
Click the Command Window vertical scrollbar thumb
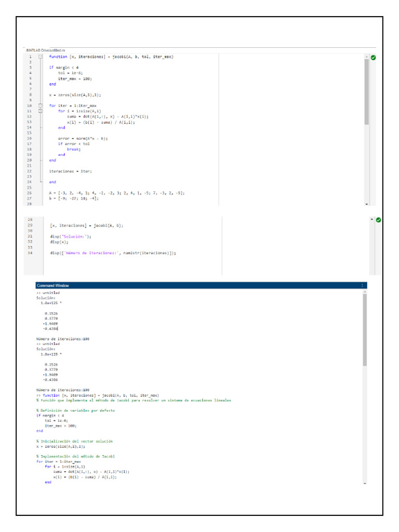coord(365,330)
